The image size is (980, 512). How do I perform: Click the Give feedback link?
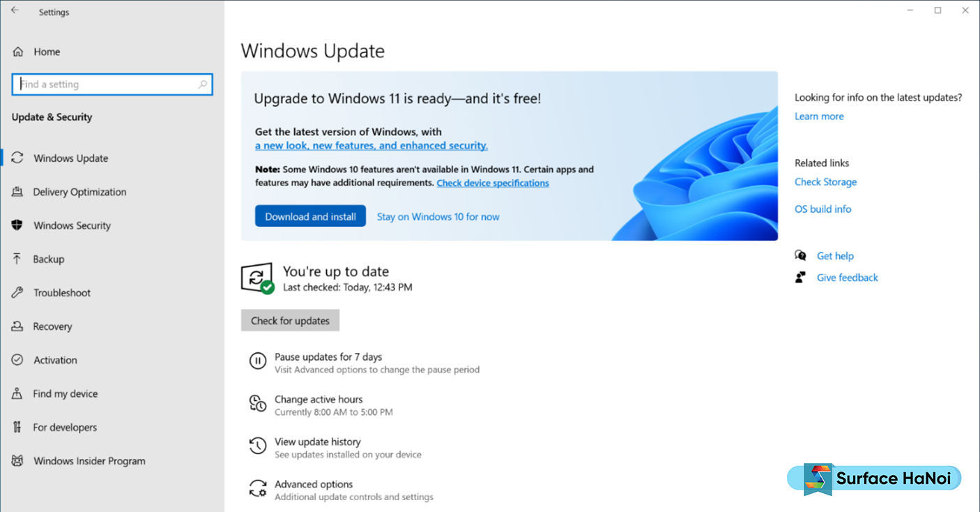[847, 278]
